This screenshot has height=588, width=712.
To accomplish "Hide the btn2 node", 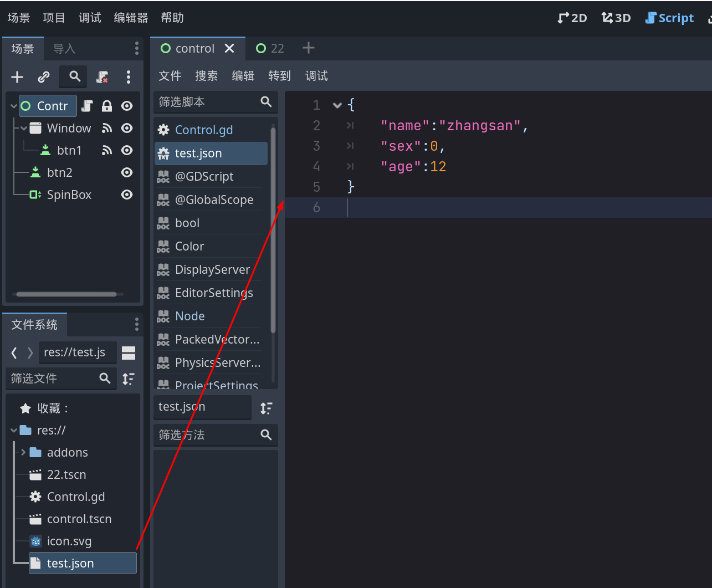I will (x=127, y=172).
